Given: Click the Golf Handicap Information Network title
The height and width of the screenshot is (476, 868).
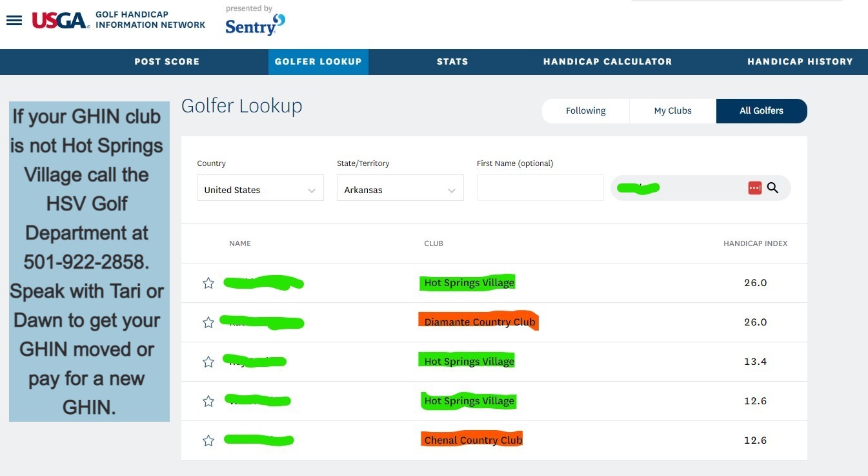Looking at the screenshot, I should coord(150,19).
